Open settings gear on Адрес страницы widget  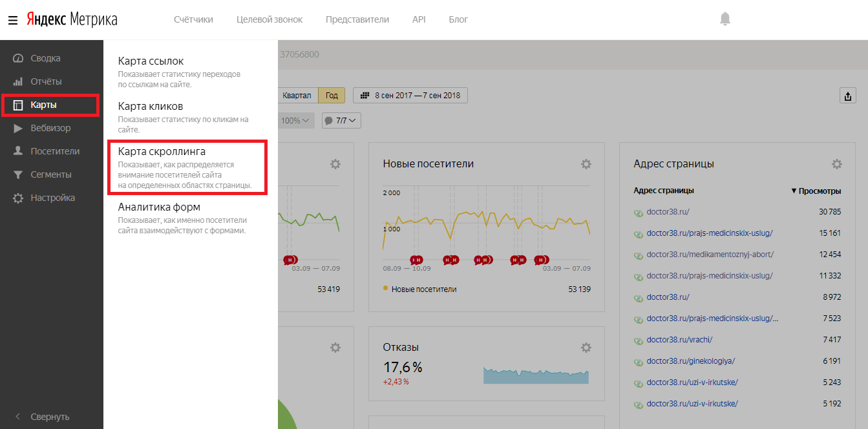pos(836,164)
